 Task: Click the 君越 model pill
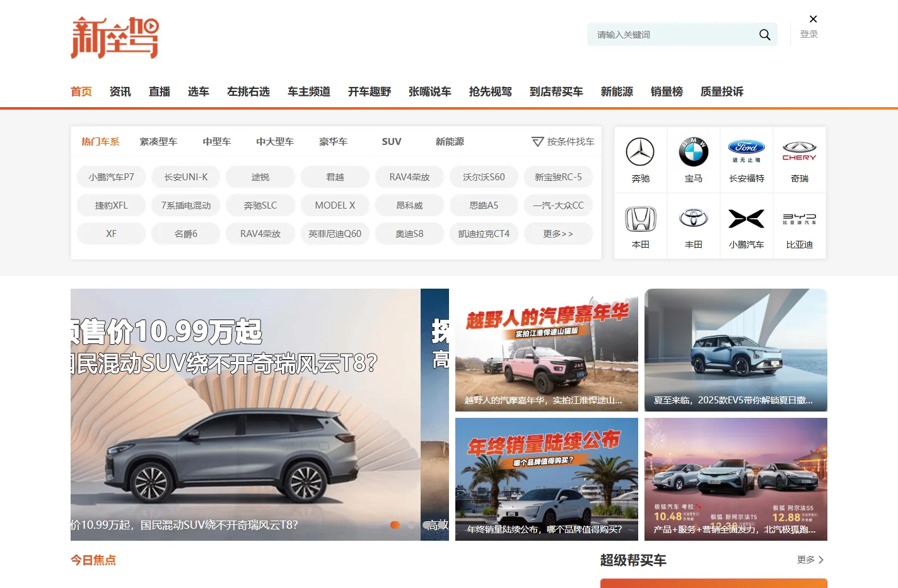click(x=335, y=177)
